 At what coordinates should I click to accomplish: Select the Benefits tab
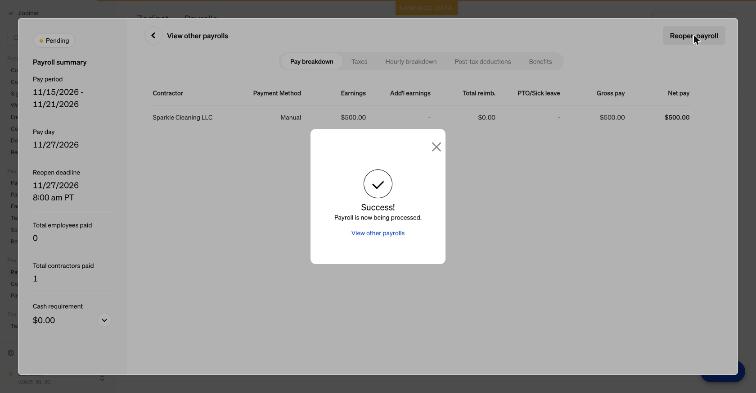pos(540,62)
